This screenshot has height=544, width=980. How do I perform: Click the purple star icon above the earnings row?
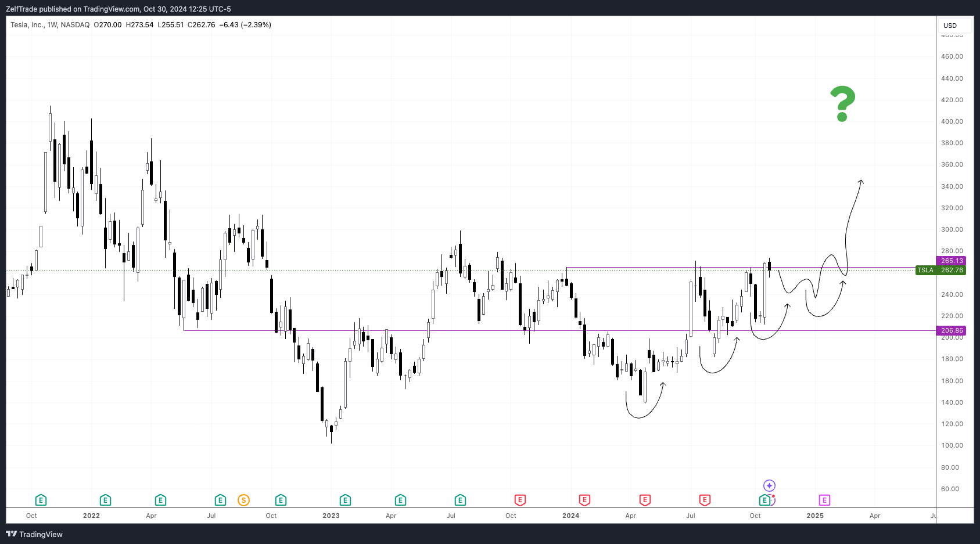pos(769,485)
